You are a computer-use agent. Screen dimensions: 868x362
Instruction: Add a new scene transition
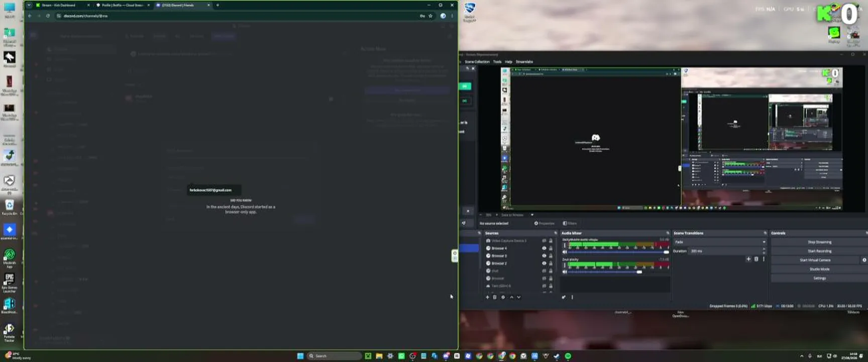point(748,259)
